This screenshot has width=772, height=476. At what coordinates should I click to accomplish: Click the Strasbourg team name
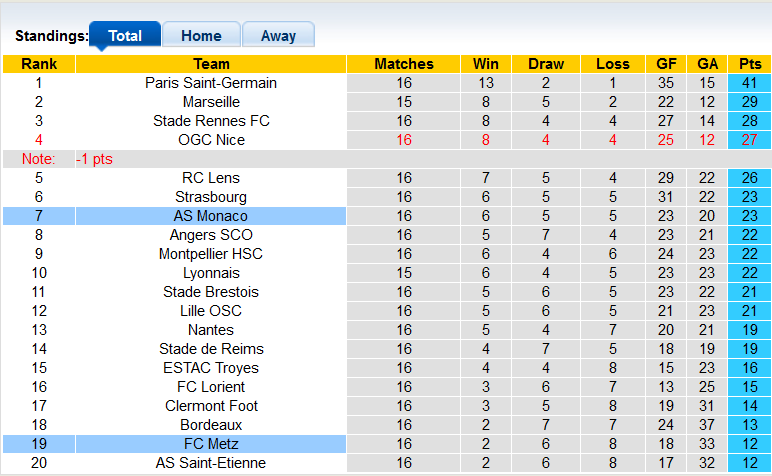pyautogui.click(x=211, y=197)
